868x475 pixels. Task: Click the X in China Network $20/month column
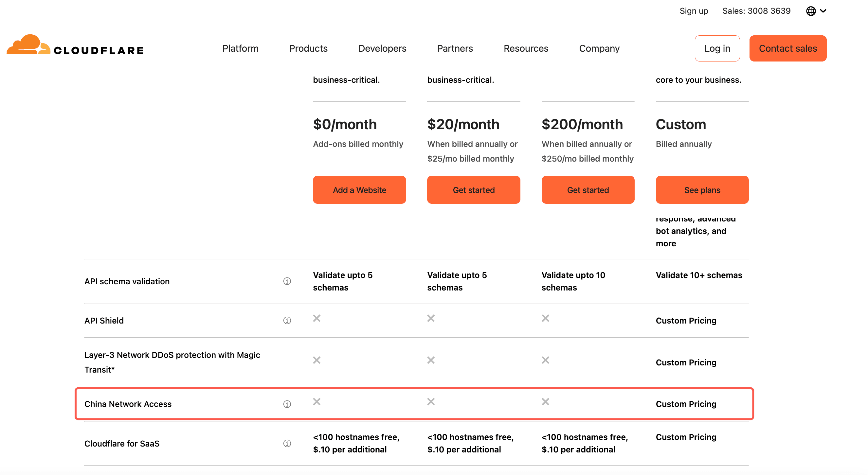point(431,402)
